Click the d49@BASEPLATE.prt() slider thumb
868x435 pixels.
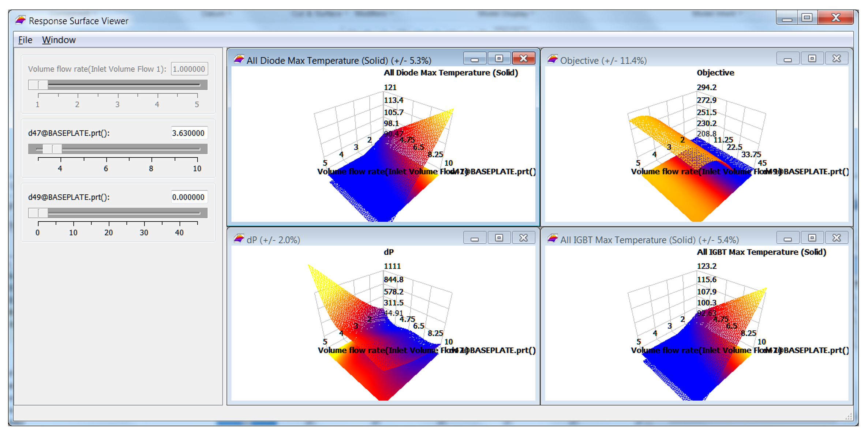(38, 213)
